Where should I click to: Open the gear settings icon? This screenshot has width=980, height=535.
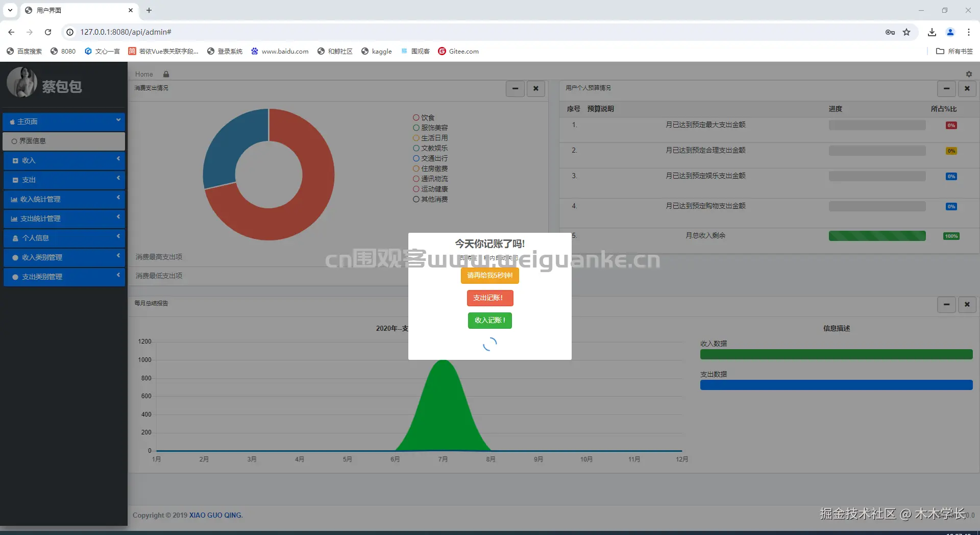click(969, 74)
